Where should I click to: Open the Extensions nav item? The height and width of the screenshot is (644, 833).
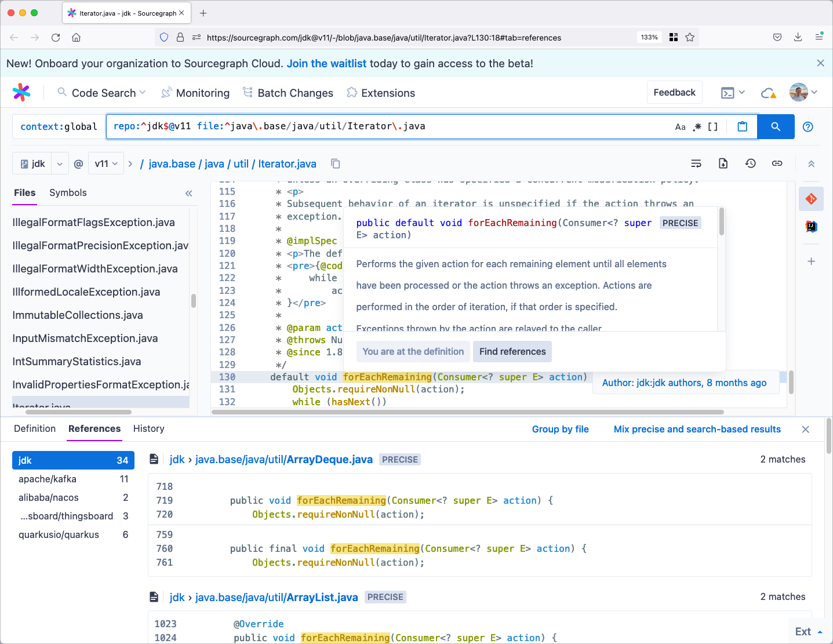[x=381, y=93]
